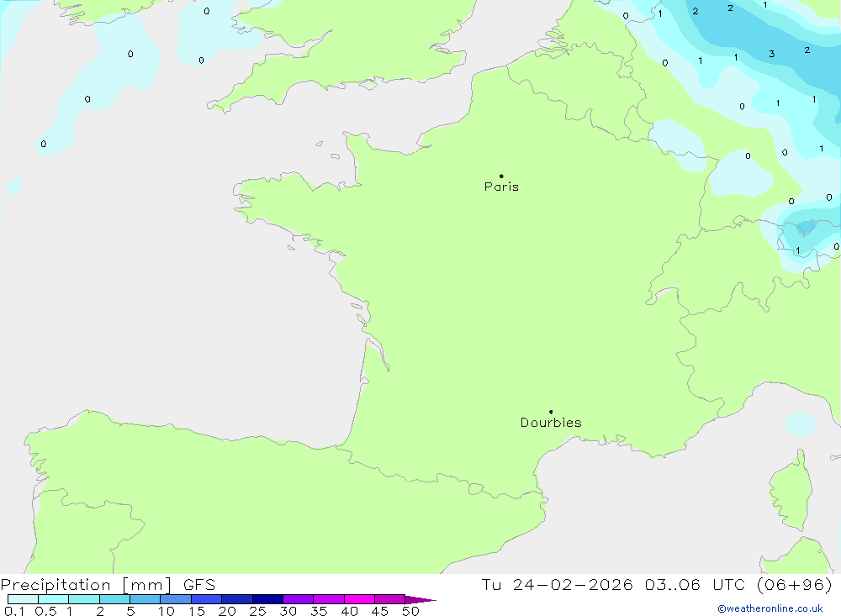Pick the 40–45 mm bright magenta legend swatch
Screen dimensions: 841x616
click(359, 599)
